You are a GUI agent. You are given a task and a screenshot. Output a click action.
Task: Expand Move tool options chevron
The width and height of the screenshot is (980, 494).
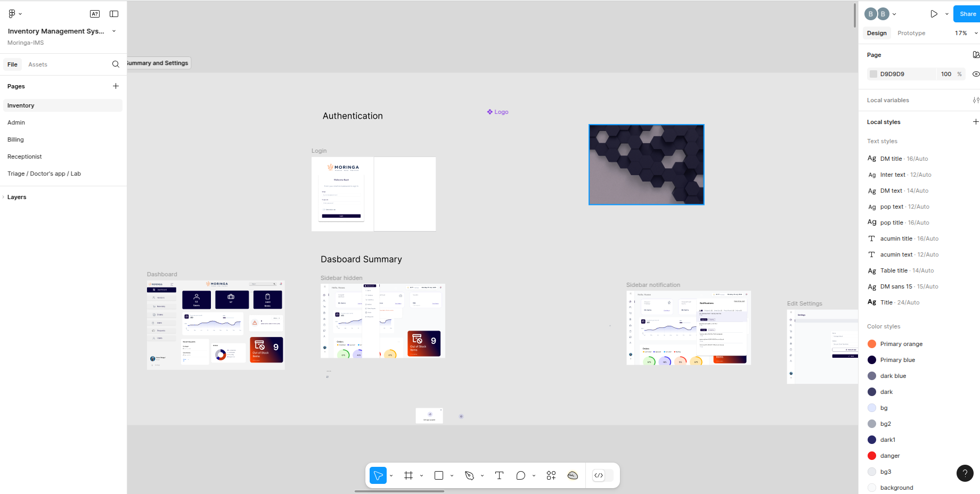click(391, 475)
